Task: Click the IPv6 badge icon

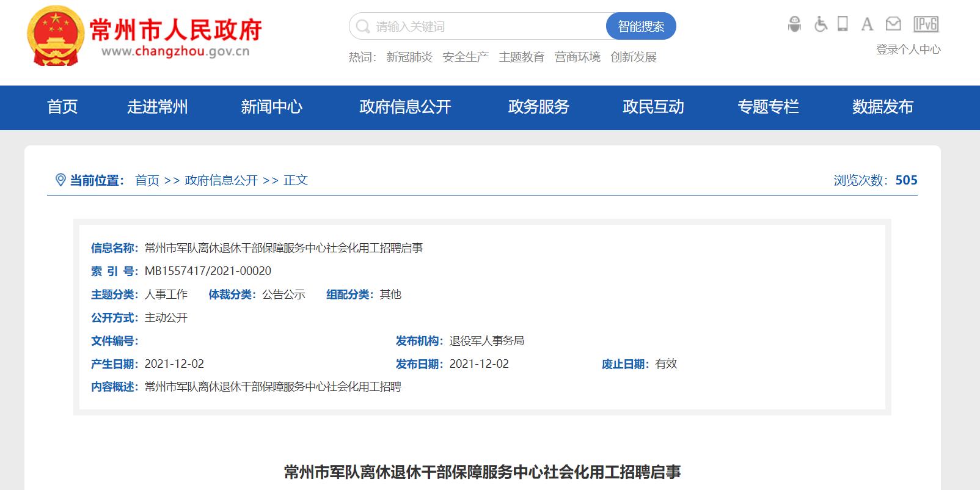Action: coord(926,24)
